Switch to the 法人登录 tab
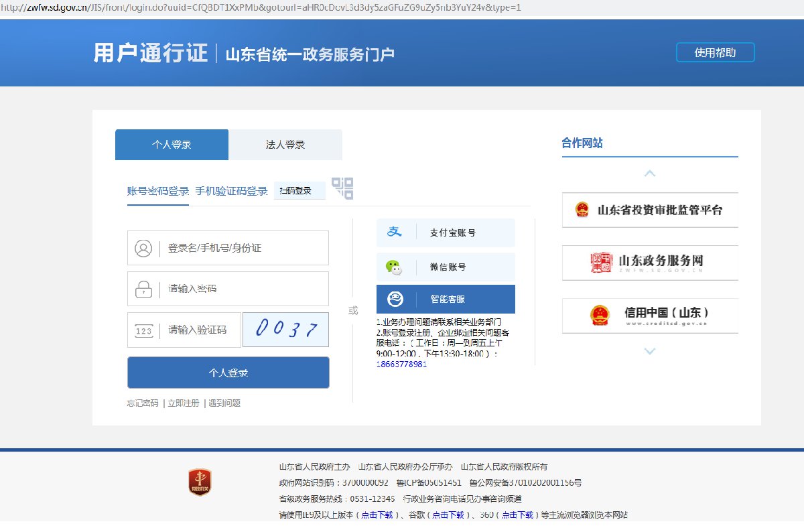This screenshot has height=532, width=804. (x=285, y=145)
